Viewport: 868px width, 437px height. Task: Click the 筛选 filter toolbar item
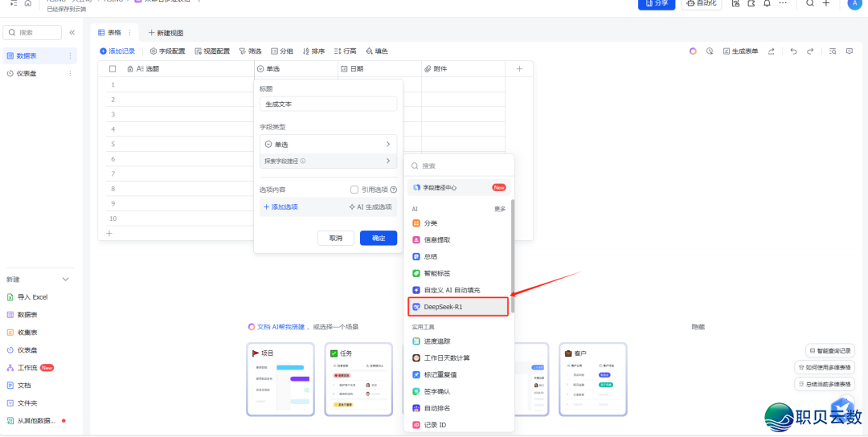point(250,51)
